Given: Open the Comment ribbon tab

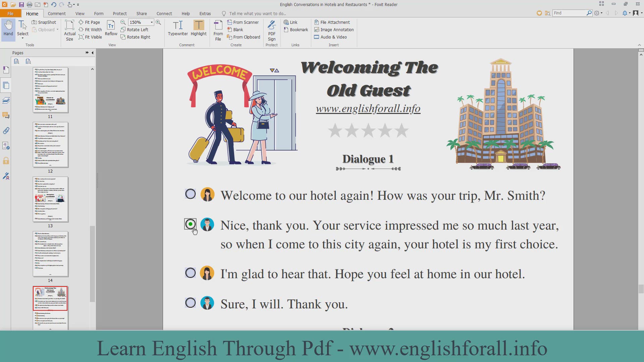Looking at the screenshot, I should pyautogui.click(x=57, y=13).
